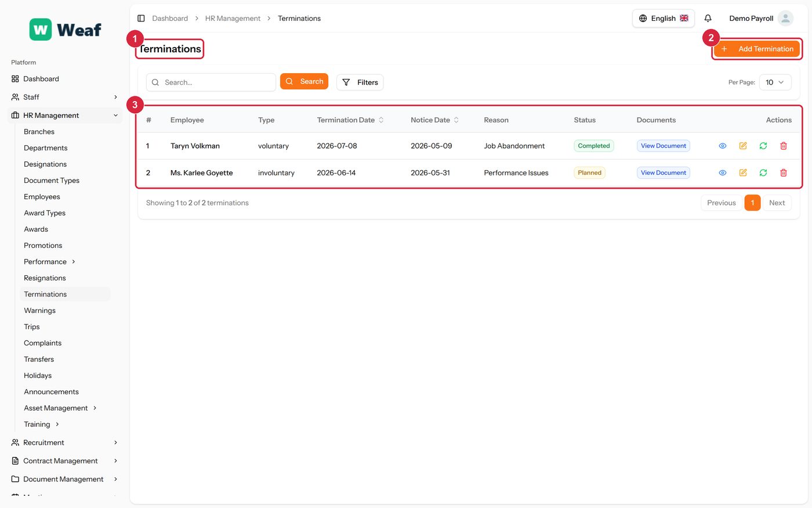Screen dimensions: 812x508
Task: Open Announcements in the sidebar
Action: tap(51, 392)
